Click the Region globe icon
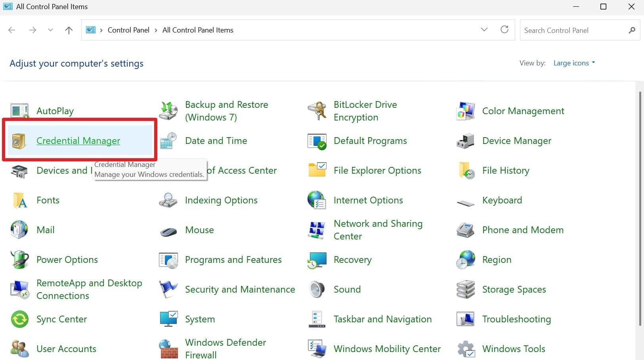This screenshot has width=644, height=360. [466, 260]
